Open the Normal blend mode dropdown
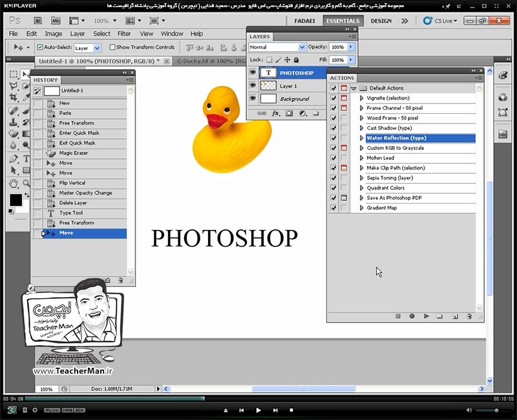Image resolution: width=517 pixels, height=420 pixels. (x=277, y=47)
